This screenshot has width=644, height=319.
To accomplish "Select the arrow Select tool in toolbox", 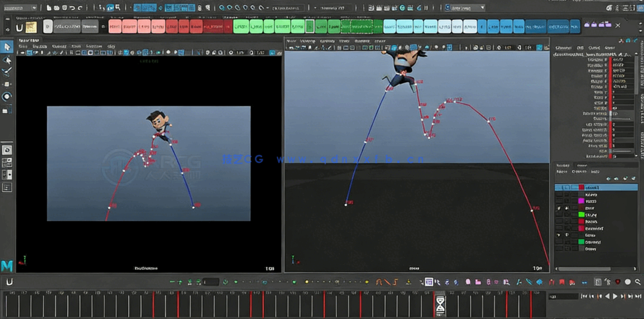I will (x=7, y=47).
